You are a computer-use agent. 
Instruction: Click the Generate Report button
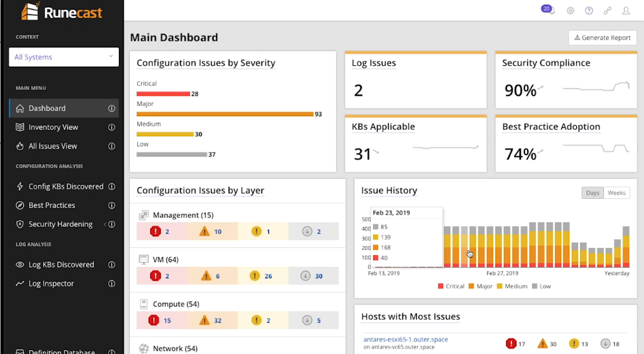(603, 37)
